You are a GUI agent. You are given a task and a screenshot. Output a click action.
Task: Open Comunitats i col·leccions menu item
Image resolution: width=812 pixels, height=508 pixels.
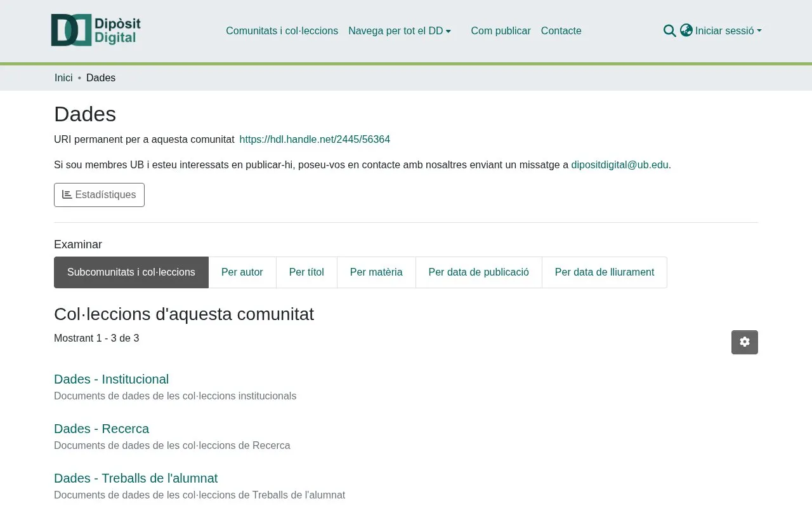pos(282,30)
